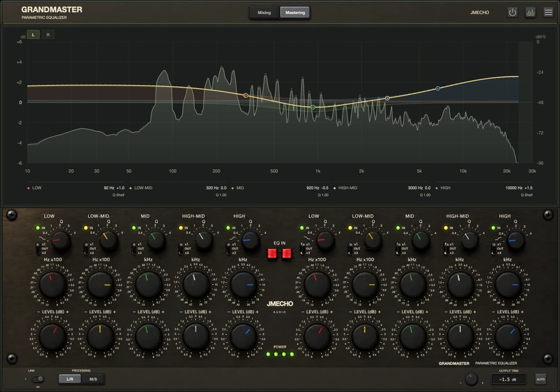560x392 pixels.
Task: Select the green MID band node on the curve
Action: click(313, 107)
